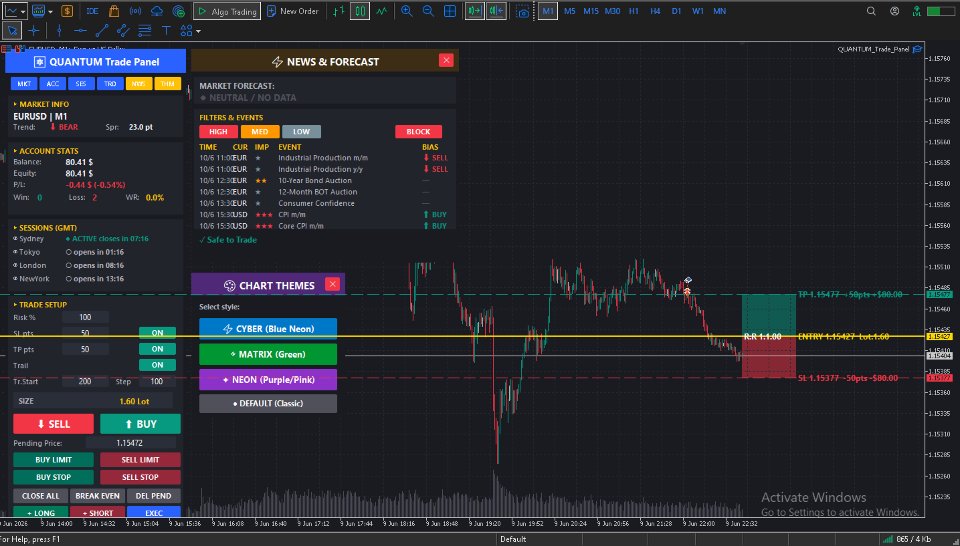Toggle the LOW impact news filter

point(301,132)
